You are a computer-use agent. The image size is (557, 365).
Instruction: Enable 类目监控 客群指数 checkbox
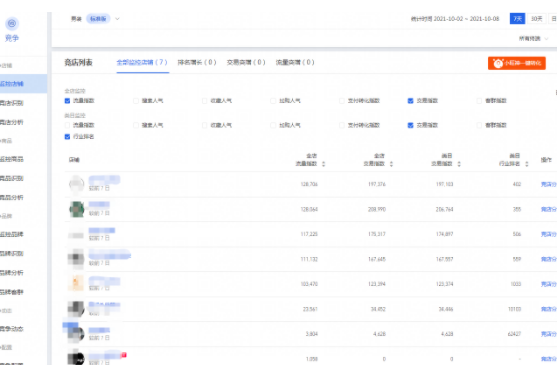(x=479, y=125)
